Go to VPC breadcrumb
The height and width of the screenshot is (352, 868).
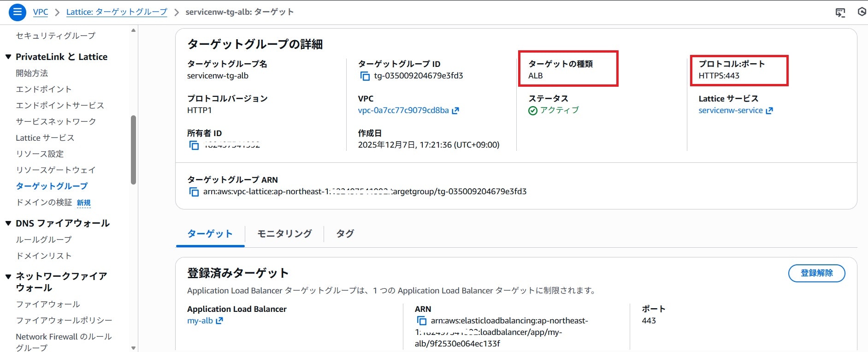click(x=41, y=12)
